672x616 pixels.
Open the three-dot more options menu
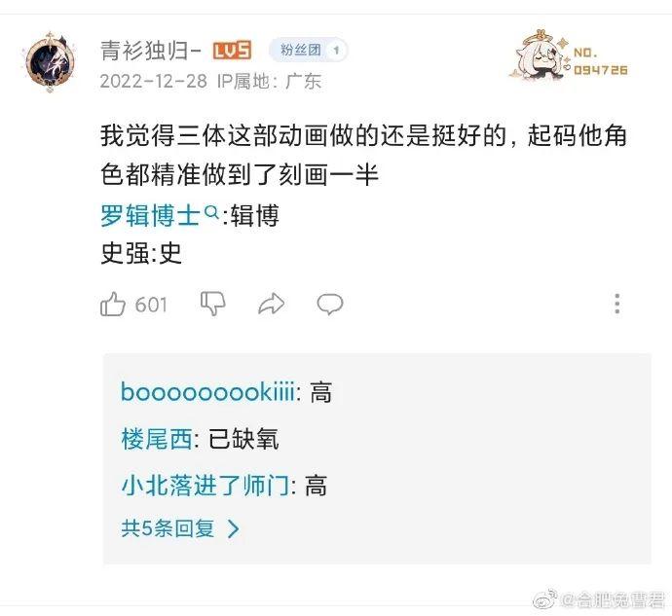pos(617,304)
